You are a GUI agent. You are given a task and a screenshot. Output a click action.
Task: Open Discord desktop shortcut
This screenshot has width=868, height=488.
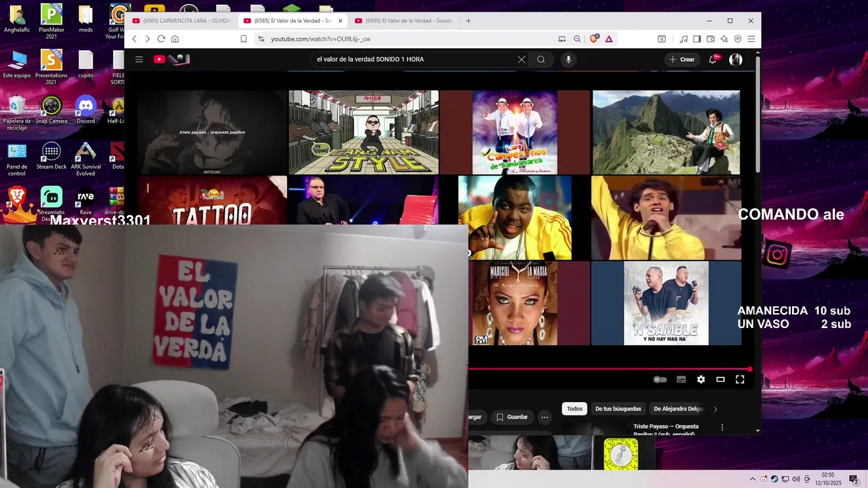[x=85, y=110]
